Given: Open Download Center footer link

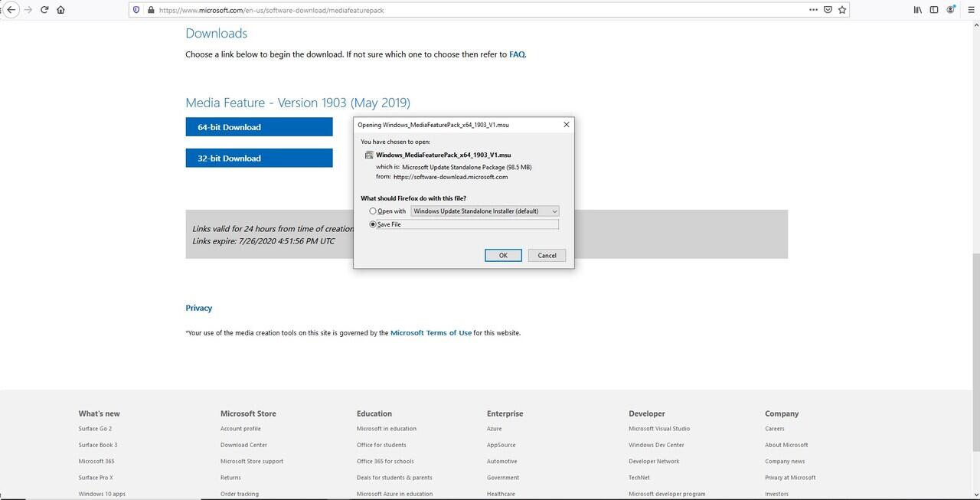Looking at the screenshot, I should point(243,445).
